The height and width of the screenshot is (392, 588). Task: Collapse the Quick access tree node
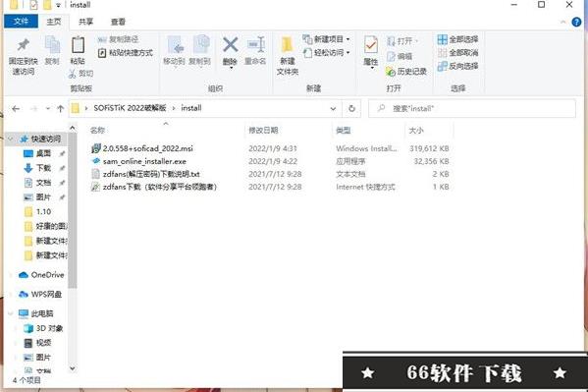11,139
